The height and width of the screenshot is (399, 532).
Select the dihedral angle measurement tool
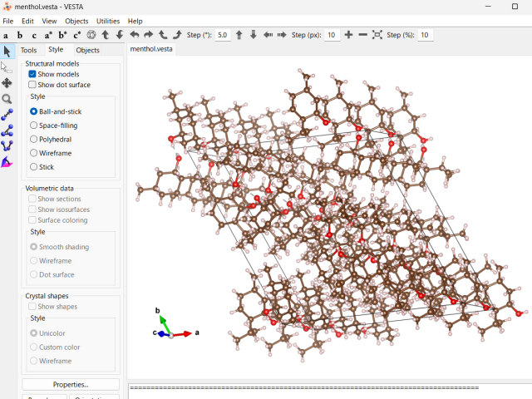pos(7,146)
